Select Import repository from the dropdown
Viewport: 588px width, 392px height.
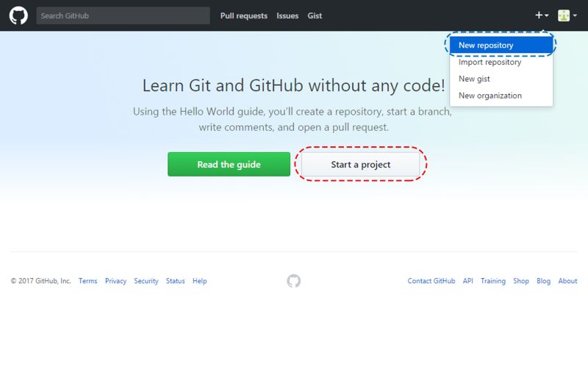(x=501, y=62)
